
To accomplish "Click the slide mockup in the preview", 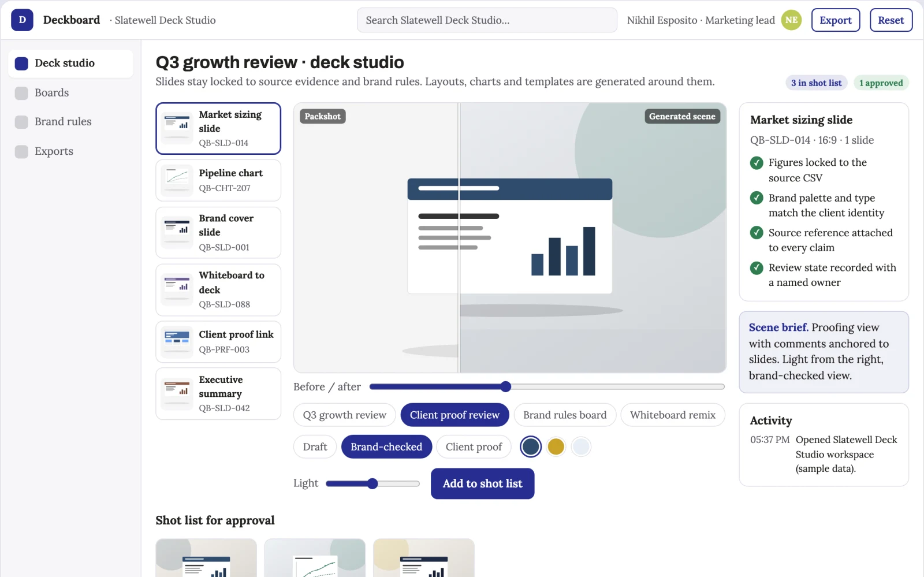I will [510, 236].
